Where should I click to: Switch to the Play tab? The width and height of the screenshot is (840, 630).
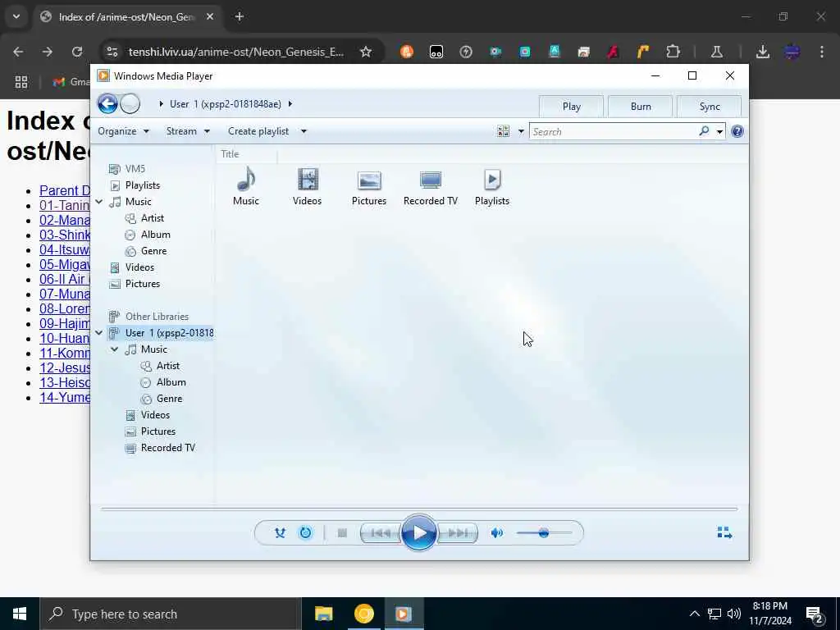[x=572, y=106]
